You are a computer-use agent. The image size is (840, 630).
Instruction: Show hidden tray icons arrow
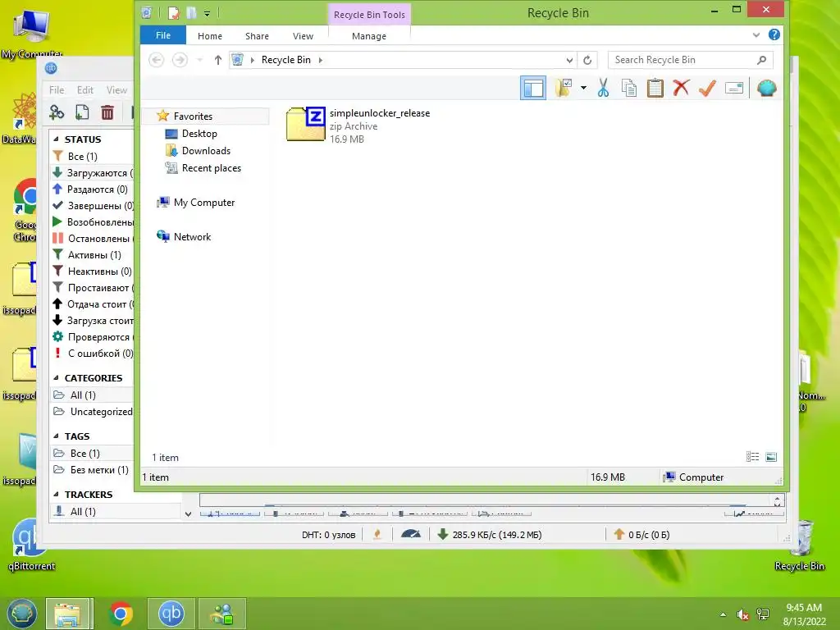click(x=723, y=614)
